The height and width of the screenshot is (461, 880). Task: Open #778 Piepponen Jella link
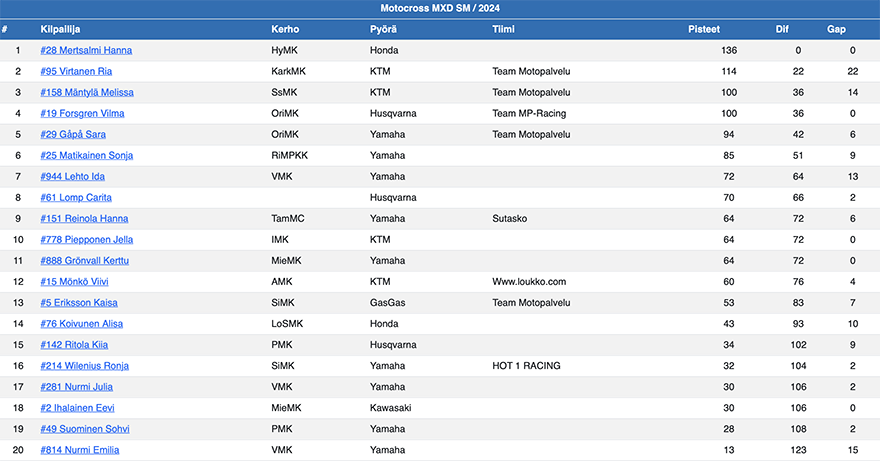click(x=86, y=240)
